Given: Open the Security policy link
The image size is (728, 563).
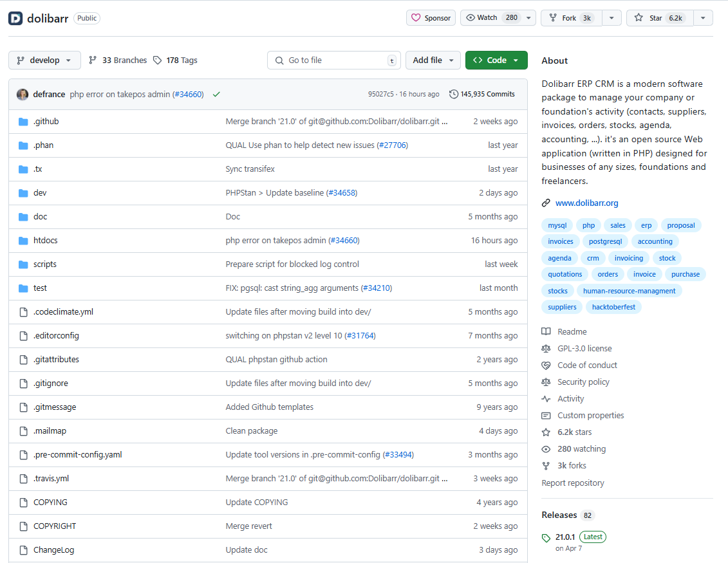Looking at the screenshot, I should (x=583, y=382).
